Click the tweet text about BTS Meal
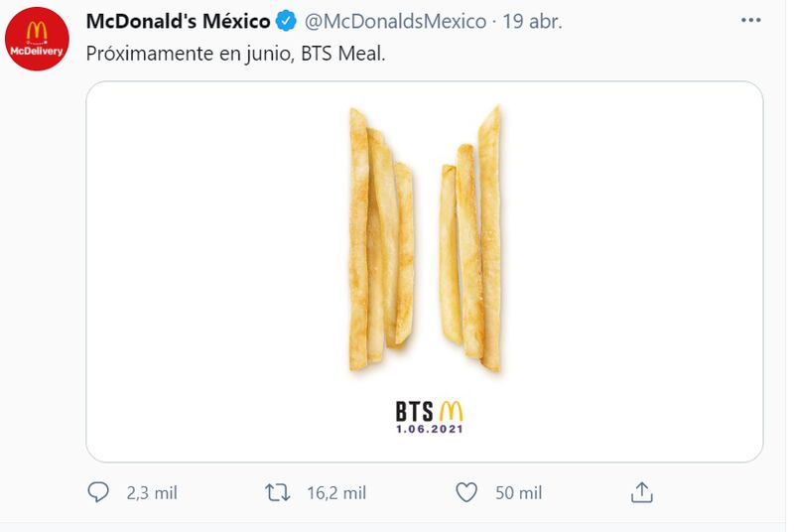Screen dimensions: 794x532 [235, 54]
